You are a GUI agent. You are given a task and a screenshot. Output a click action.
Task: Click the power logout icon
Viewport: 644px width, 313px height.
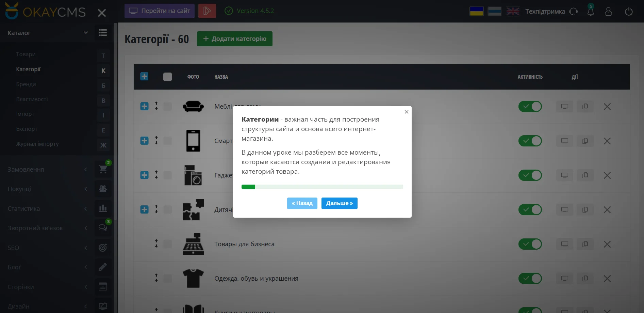pos(629,11)
